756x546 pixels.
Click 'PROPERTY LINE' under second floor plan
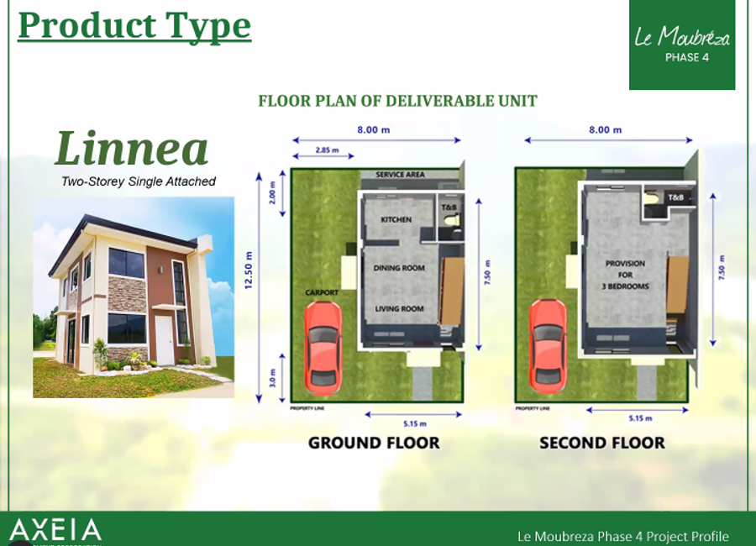point(533,408)
